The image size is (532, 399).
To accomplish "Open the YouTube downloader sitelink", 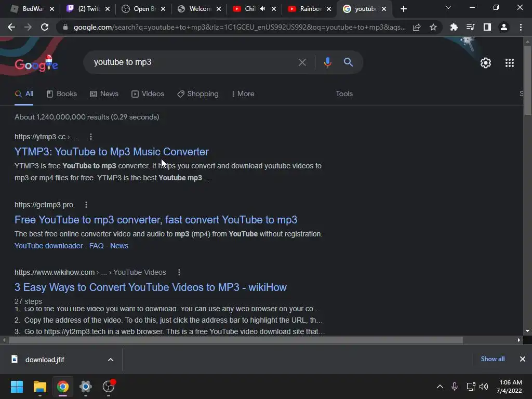I will coord(48,246).
